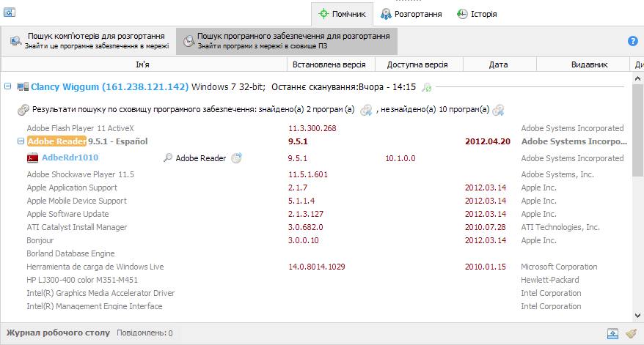
Task: Select HP LJ300-400 color M351-M451 row
Action: tap(321, 280)
